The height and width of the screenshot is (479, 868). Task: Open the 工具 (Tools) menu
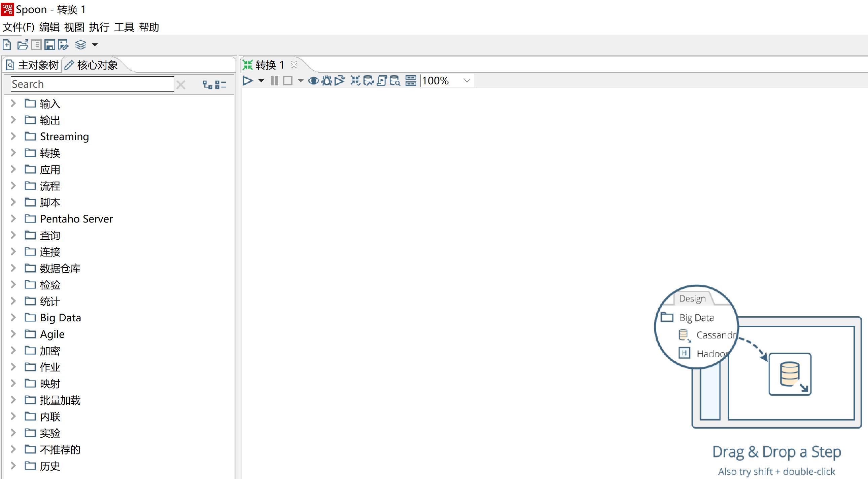coord(126,27)
